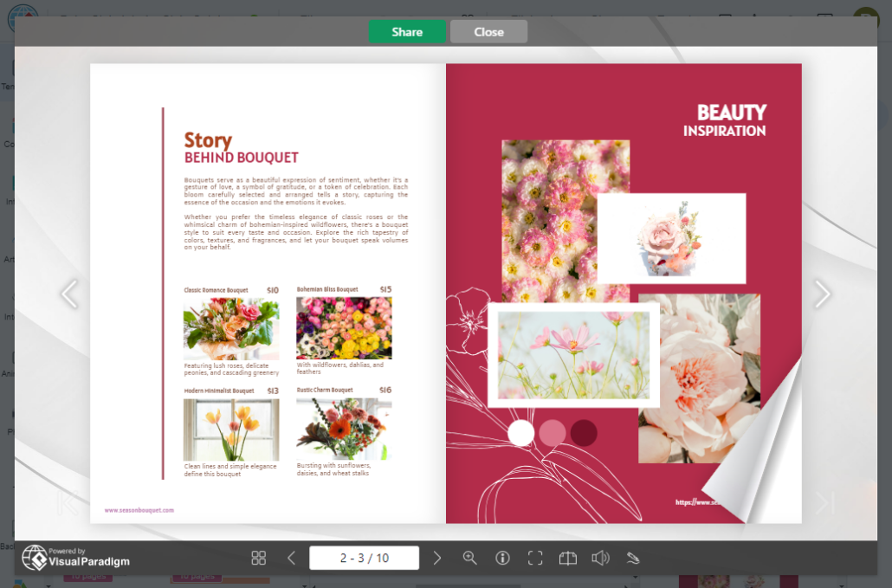Switch to single page view mode
Viewport: 892px width, 588px height.
[568, 558]
